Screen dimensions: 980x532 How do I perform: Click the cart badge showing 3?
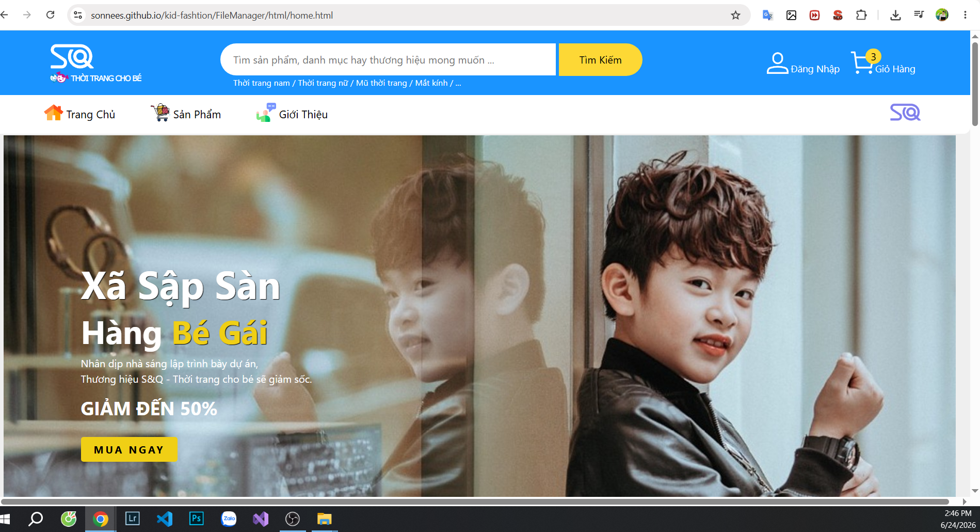[x=873, y=56]
